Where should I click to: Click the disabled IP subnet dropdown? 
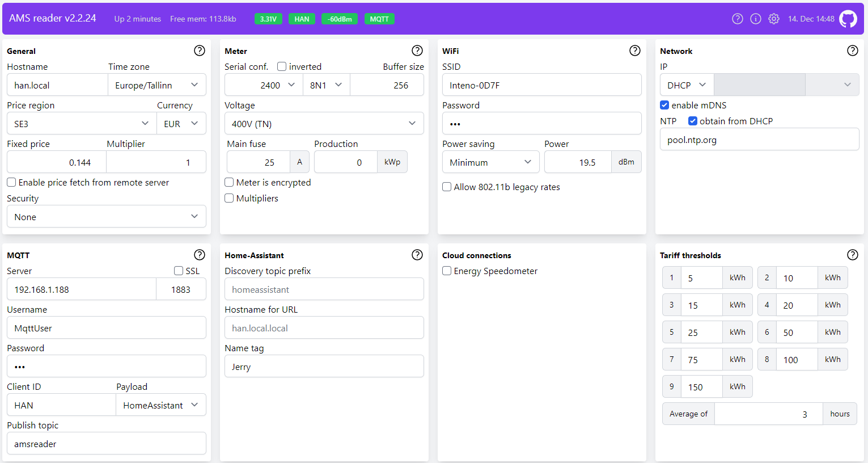tap(832, 85)
